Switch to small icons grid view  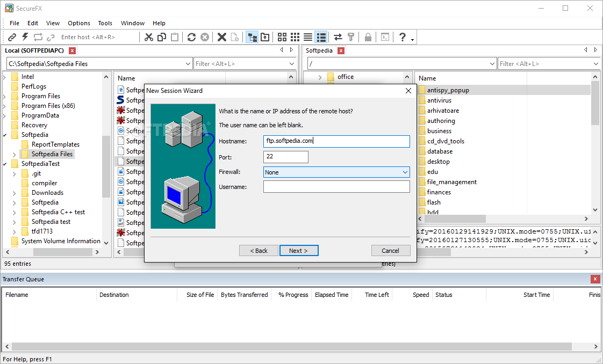pos(295,37)
